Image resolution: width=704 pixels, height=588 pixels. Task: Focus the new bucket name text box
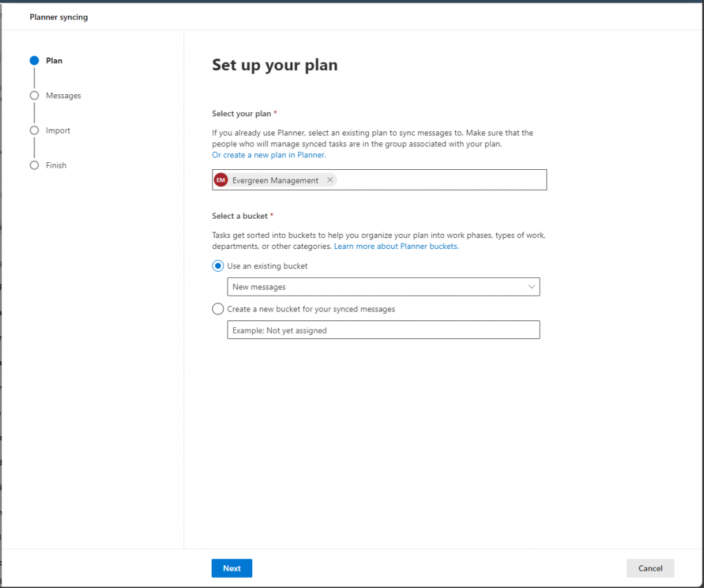tap(383, 330)
